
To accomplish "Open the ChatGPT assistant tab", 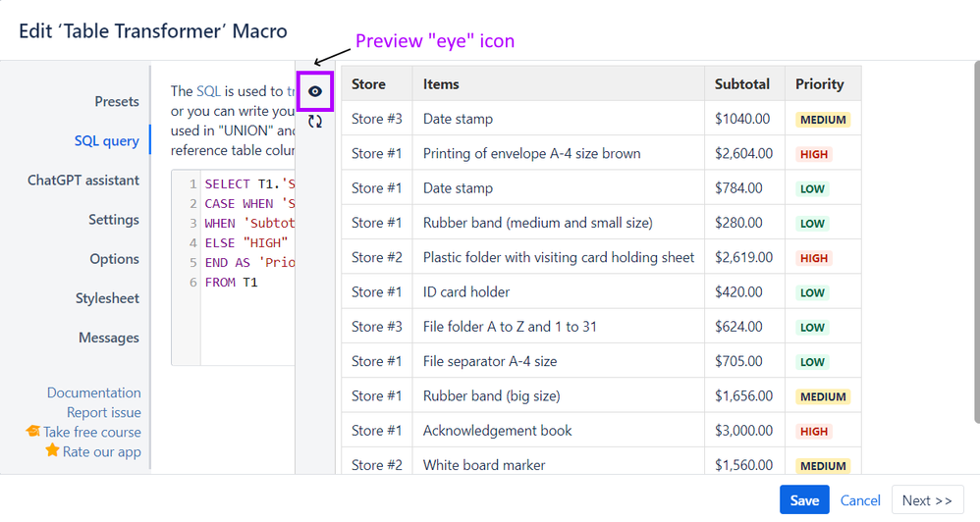I will coord(83,181).
